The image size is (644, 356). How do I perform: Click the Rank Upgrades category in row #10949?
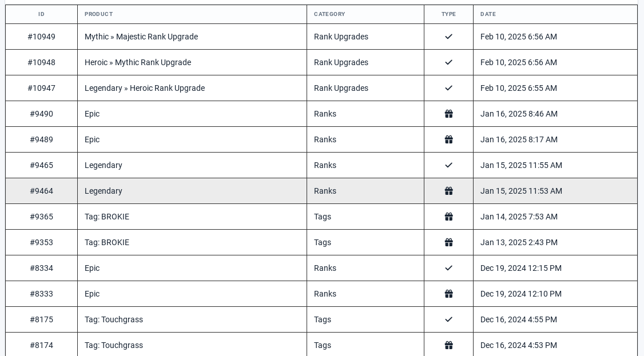[x=341, y=37]
